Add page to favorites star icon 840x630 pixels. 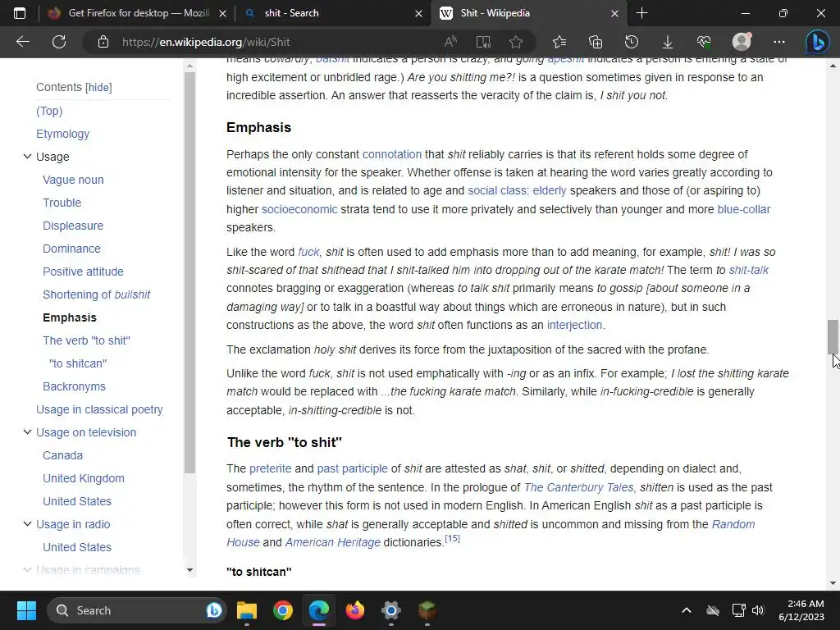(x=516, y=42)
